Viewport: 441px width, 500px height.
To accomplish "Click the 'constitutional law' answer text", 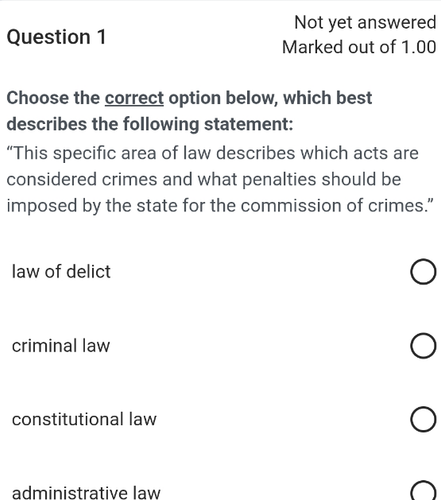I will click(x=84, y=419).
